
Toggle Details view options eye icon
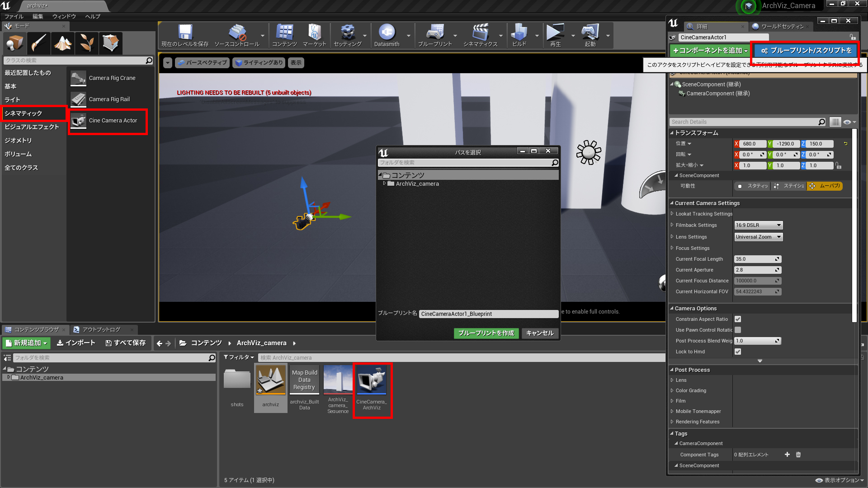pyautogui.click(x=849, y=122)
